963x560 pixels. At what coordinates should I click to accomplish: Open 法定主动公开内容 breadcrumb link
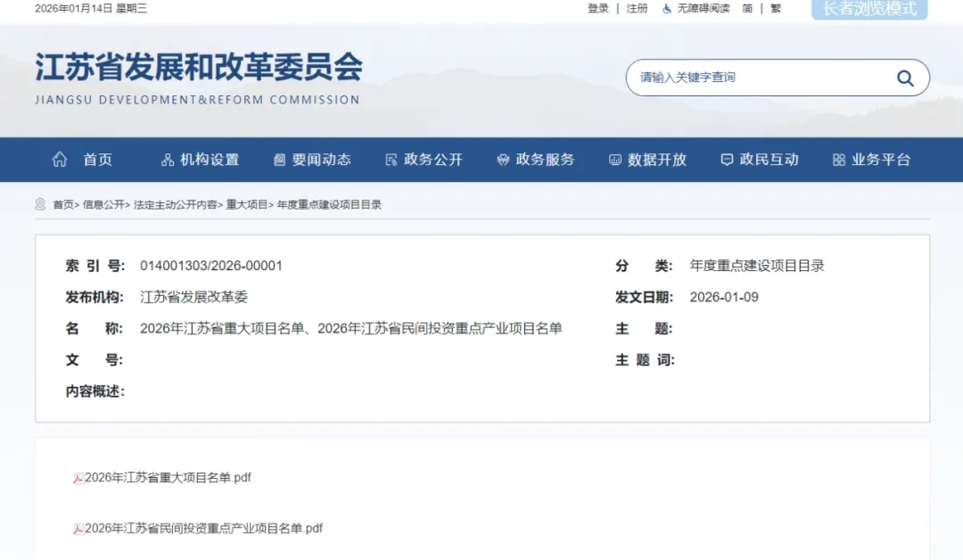175,205
